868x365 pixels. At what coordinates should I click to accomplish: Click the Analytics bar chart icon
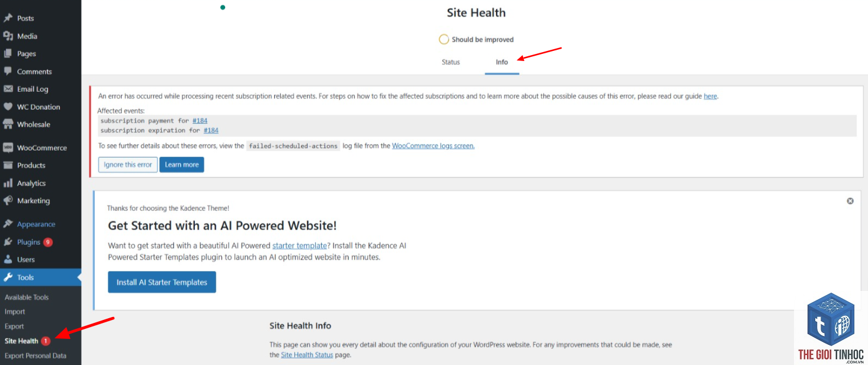tap(8, 183)
